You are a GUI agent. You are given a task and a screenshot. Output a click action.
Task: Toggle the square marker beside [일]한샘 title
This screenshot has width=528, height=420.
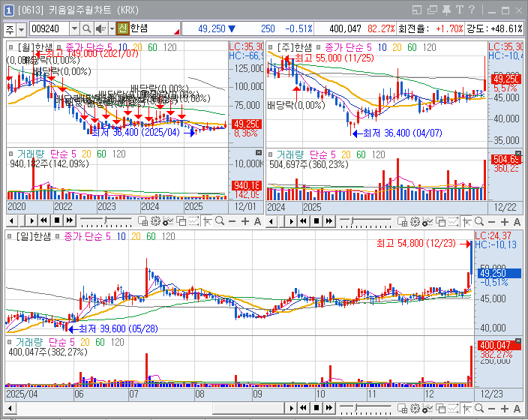[x=10, y=236]
